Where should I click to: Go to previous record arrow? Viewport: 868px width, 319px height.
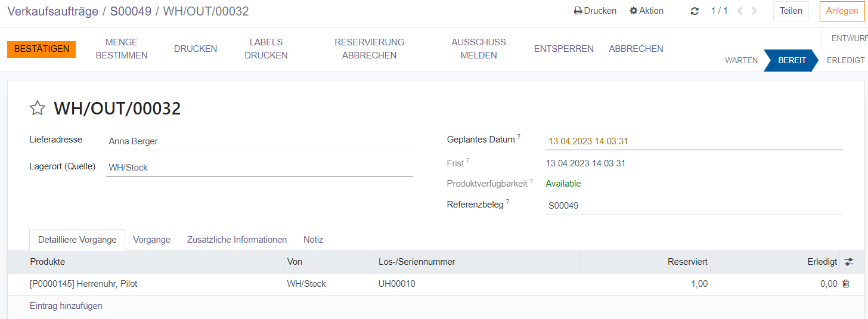point(740,11)
